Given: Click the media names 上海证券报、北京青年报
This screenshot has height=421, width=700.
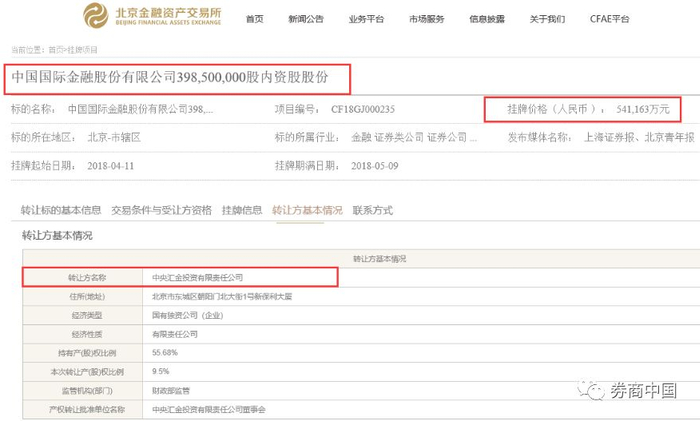Looking at the screenshot, I should coord(639,138).
